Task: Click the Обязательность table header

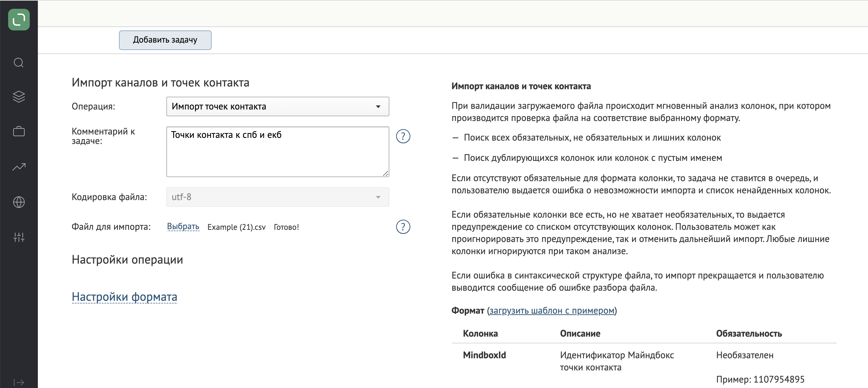Action: [749, 334]
